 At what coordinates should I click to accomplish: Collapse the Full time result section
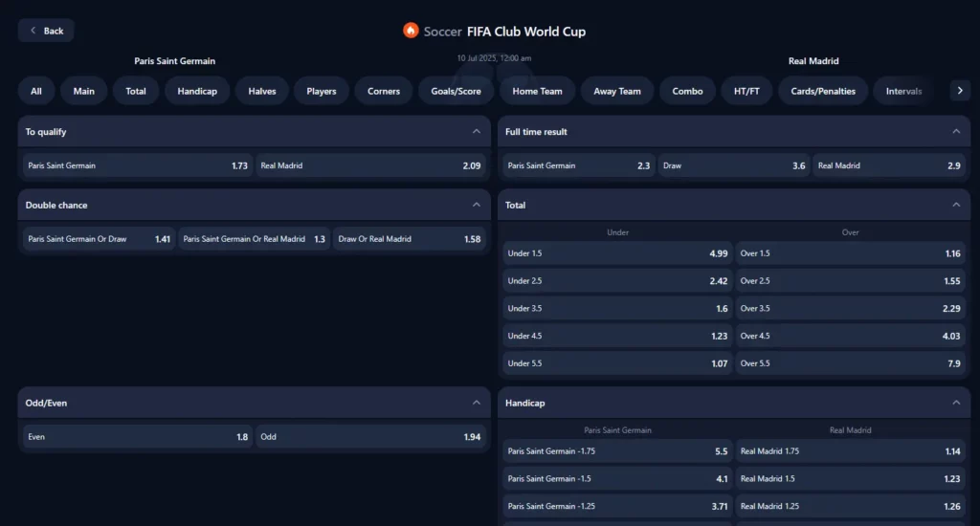955,132
